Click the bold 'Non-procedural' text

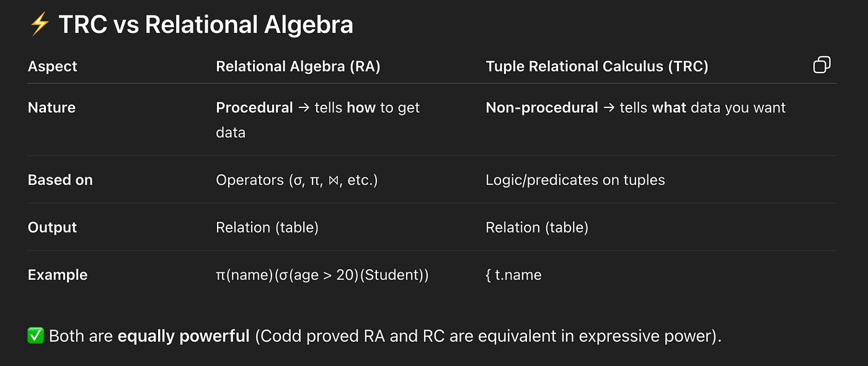point(542,107)
